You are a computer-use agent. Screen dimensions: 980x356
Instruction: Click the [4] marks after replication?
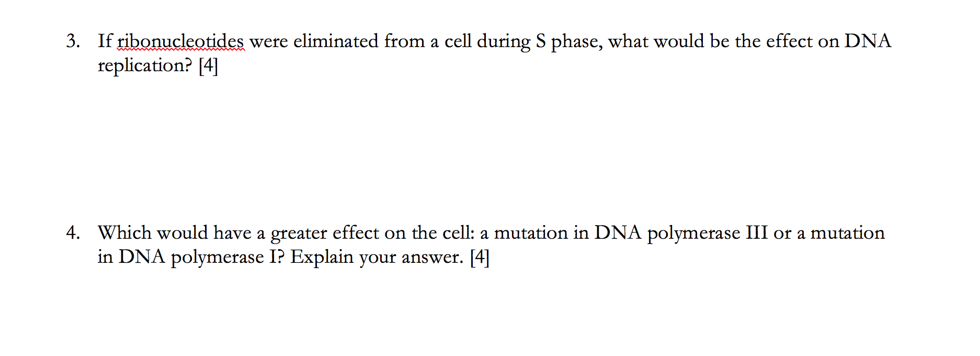[x=208, y=66]
